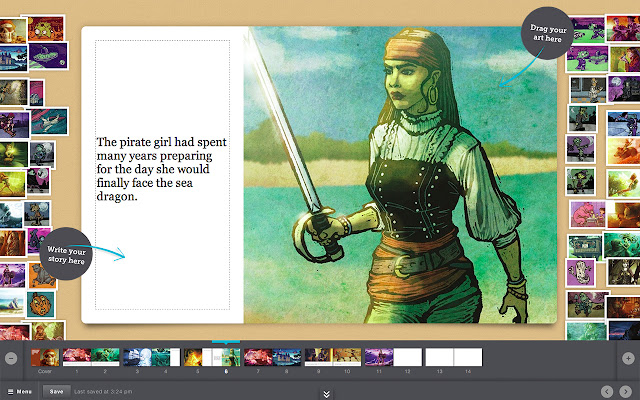Open page spread 7 thumbnail
The height and width of the screenshot is (400, 640).
258,357
